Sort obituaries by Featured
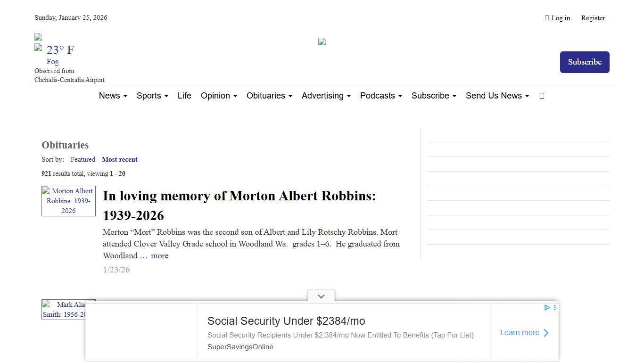The image size is (644, 362). tap(83, 159)
